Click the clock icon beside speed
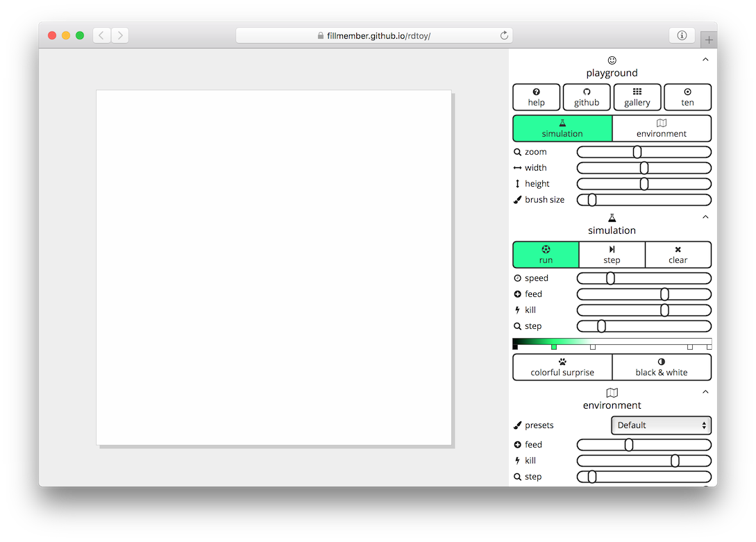The height and width of the screenshot is (542, 756). (x=517, y=278)
